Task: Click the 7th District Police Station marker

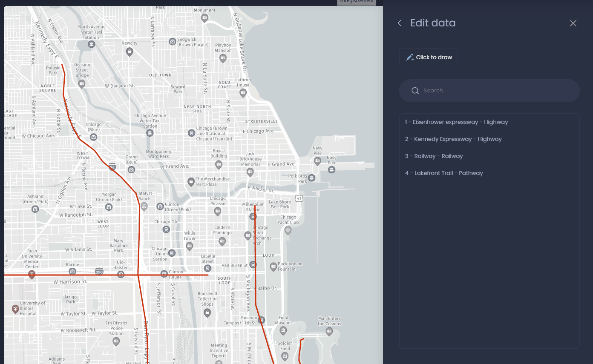Action: [116, 341]
